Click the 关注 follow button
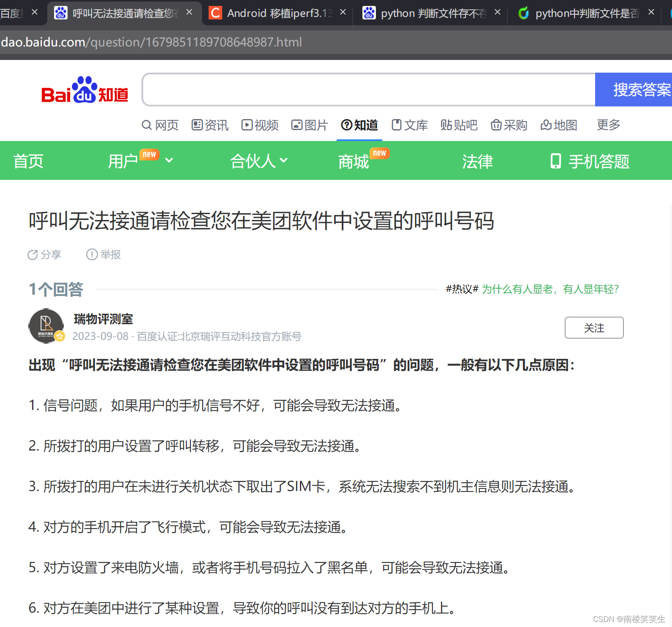Viewport: 672px width, 627px height. tap(594, 328)
